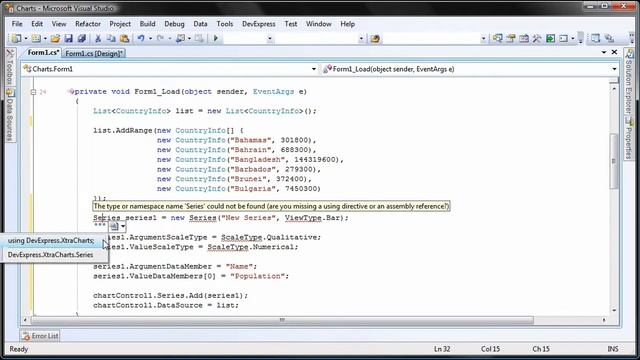Open the Object Browser toolbar icon
This screenshot has height=360, width=640.
coord(524,38)
